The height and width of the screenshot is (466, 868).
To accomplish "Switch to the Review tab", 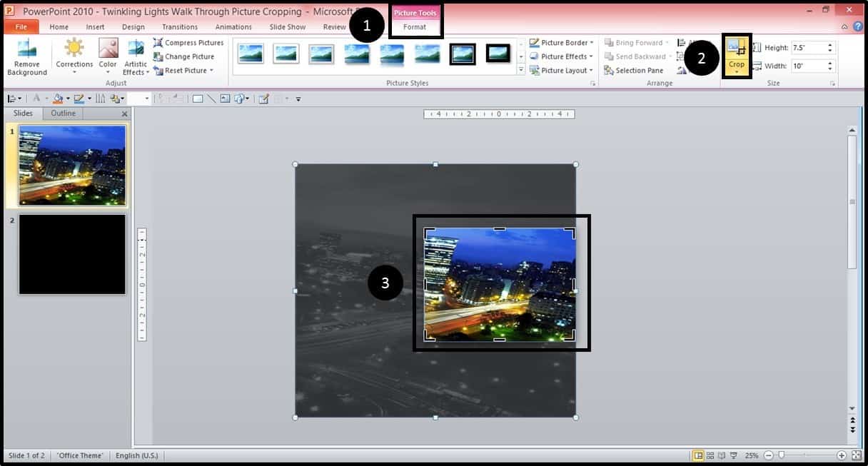I will 334,27.
